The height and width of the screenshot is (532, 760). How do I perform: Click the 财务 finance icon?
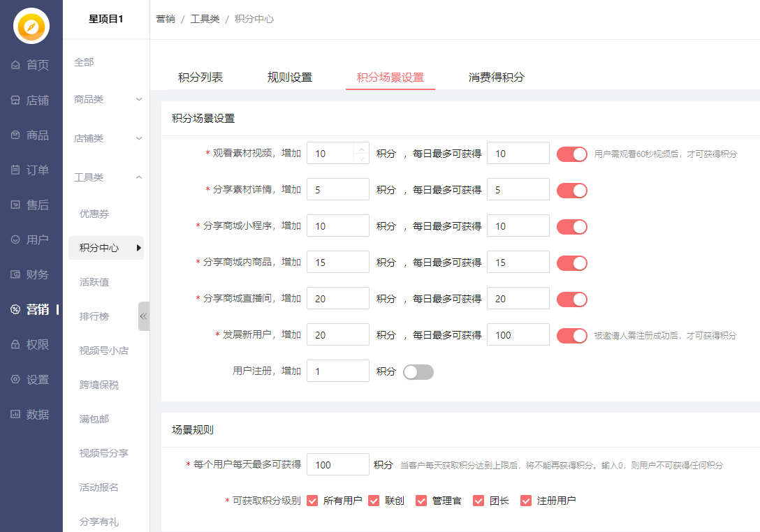tap(15, 274)
